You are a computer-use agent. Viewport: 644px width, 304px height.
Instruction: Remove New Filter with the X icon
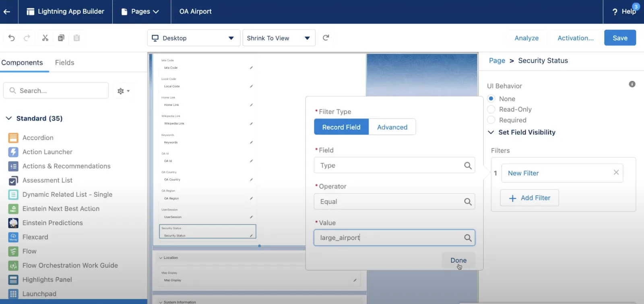(x=616, y=173)
